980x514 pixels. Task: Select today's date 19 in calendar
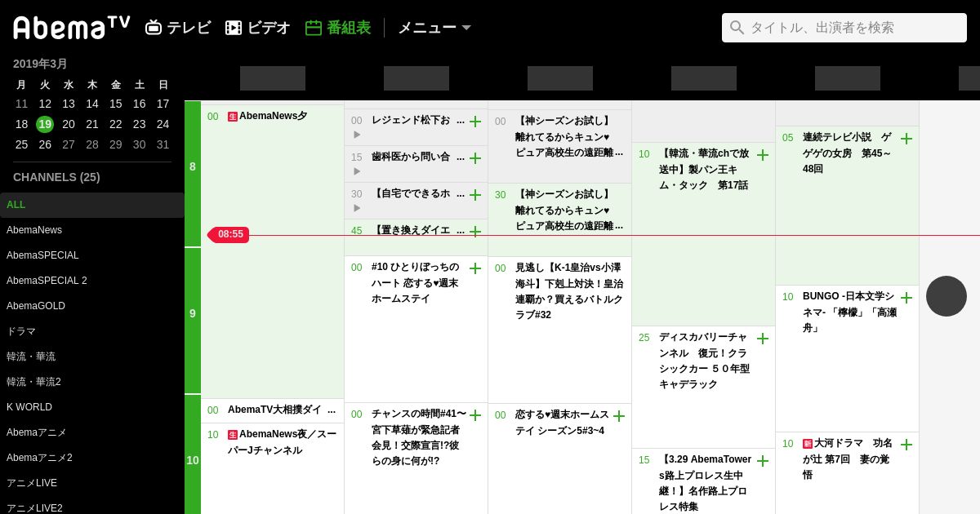(45, 124)
